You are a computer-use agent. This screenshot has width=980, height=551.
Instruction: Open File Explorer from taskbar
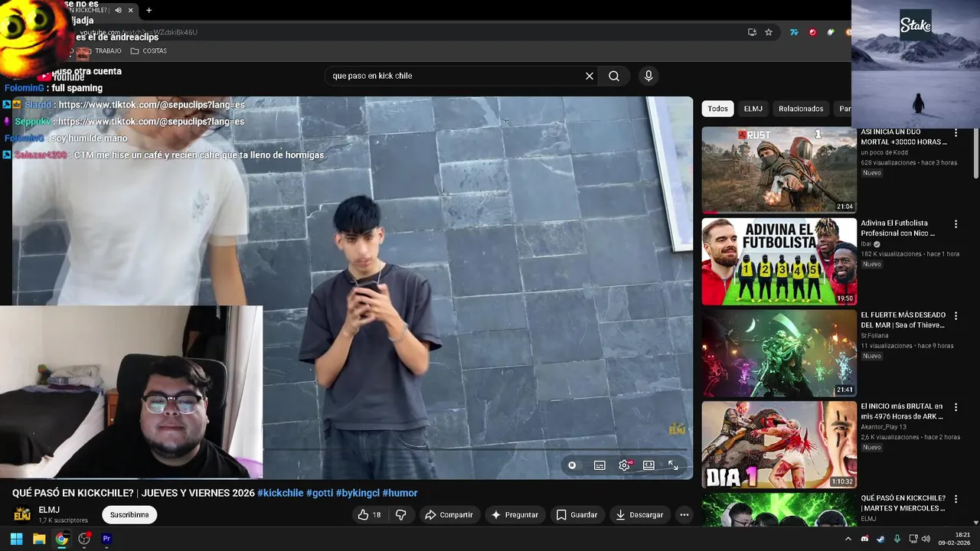[39, 539]
